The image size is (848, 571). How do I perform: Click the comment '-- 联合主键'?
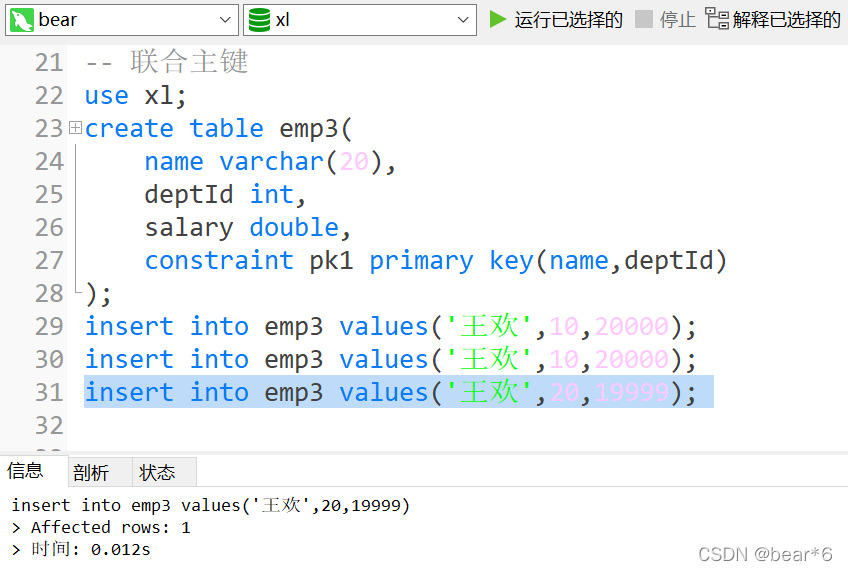(167, 62)
